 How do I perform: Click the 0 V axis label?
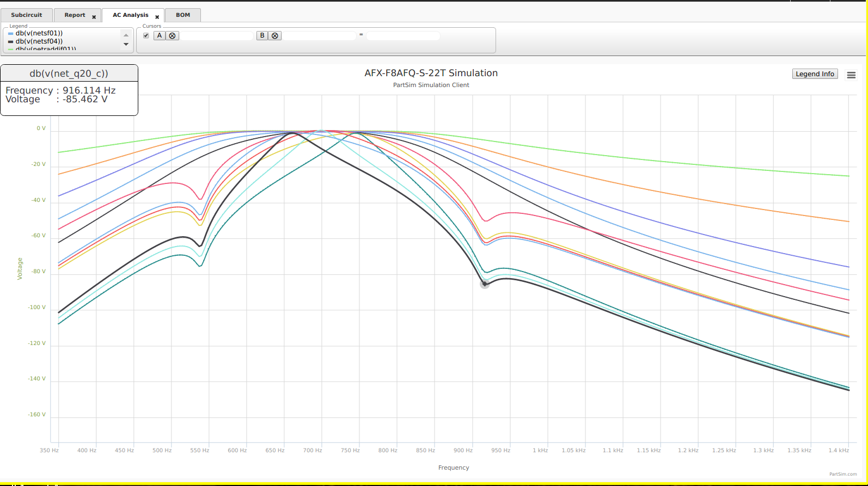[x=41, y=128]
